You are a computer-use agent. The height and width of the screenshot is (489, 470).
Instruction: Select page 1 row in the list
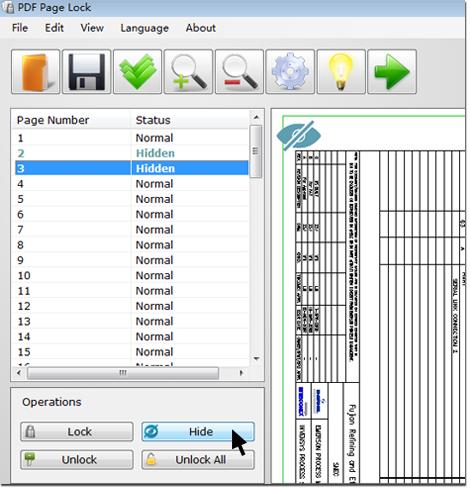tap(130, 138)
